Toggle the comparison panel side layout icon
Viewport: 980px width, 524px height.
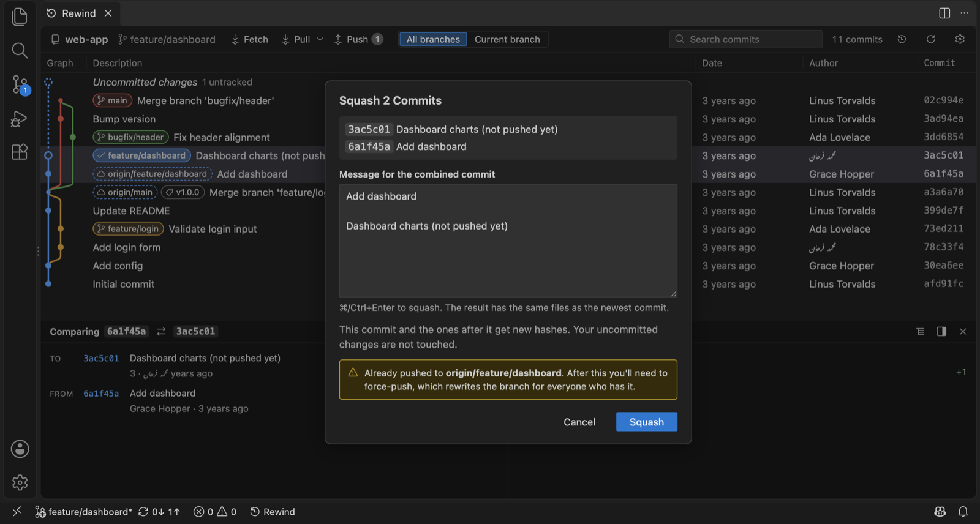941,331
